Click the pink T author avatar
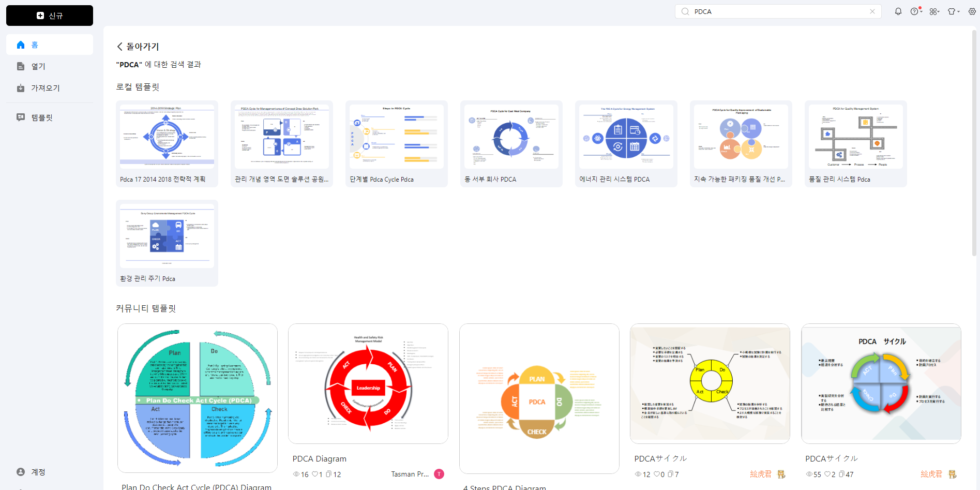Screen dimensions: 980x490 (x=439, y=474)
